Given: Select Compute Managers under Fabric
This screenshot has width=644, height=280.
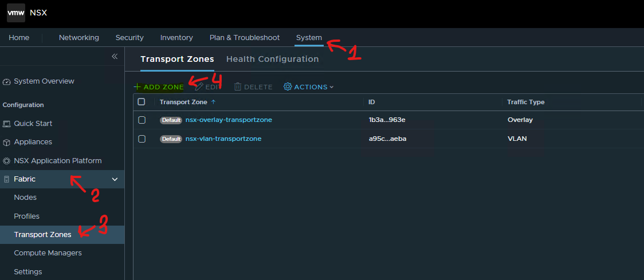Looking at the screenshot, I should (x=48, y=253).
